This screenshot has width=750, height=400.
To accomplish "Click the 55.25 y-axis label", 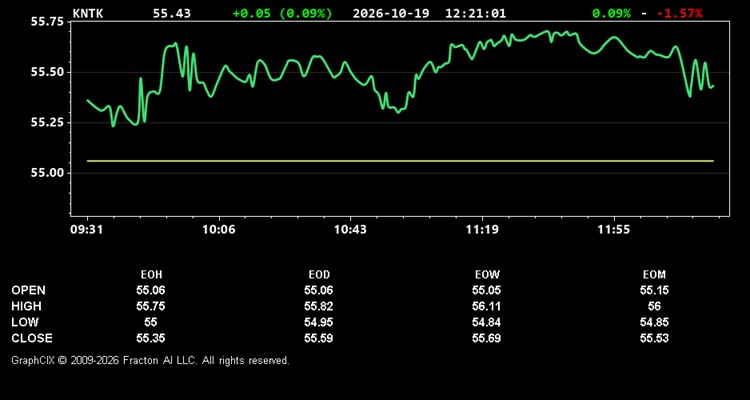I will coord(48,122).
